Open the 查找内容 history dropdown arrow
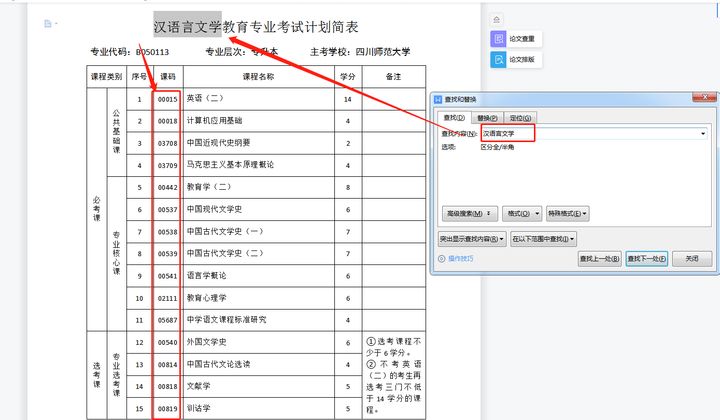Image resolution: width=720 pixels, height=420 pixels. 703,134
